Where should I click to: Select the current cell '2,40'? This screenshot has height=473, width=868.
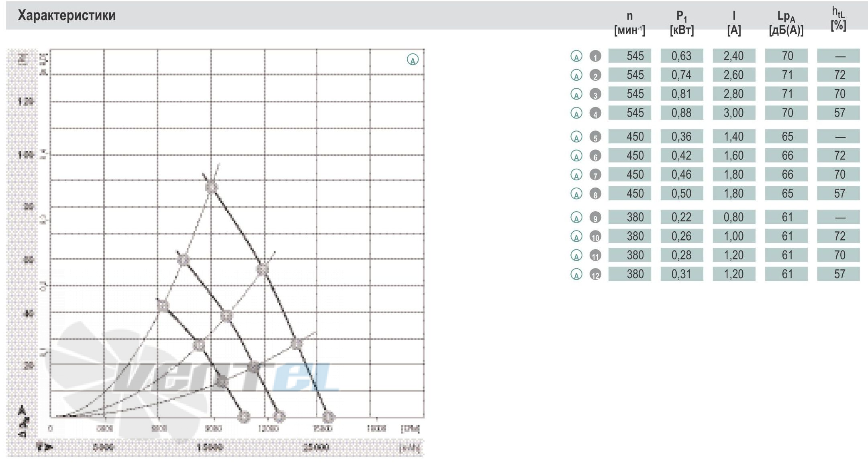(x=734, y=56)
